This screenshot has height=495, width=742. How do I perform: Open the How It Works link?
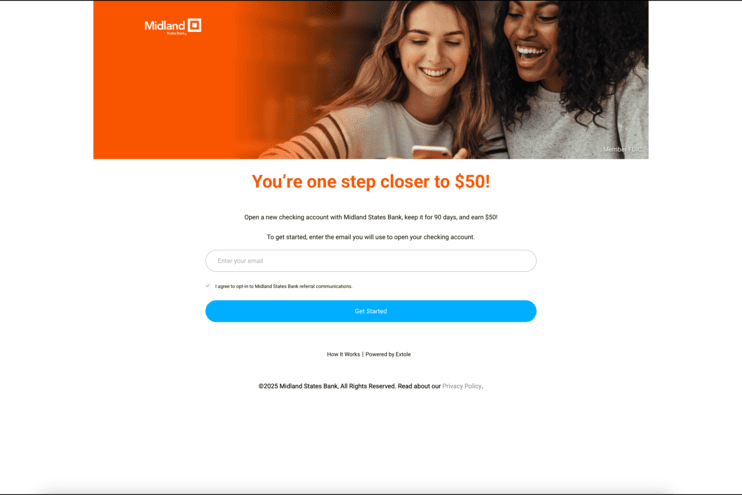coord(343,354)
